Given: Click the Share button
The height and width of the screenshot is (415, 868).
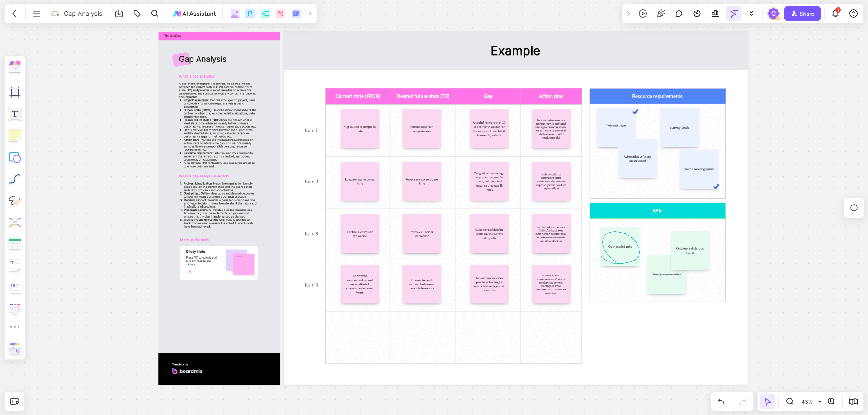Looking at the screenshot, I should click(x=802, y=14).
